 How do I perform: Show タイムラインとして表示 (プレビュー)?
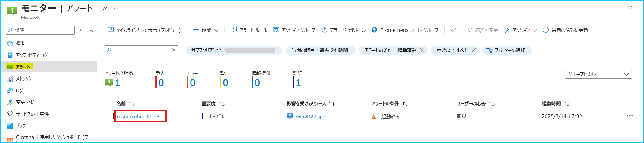click(144, 30)
